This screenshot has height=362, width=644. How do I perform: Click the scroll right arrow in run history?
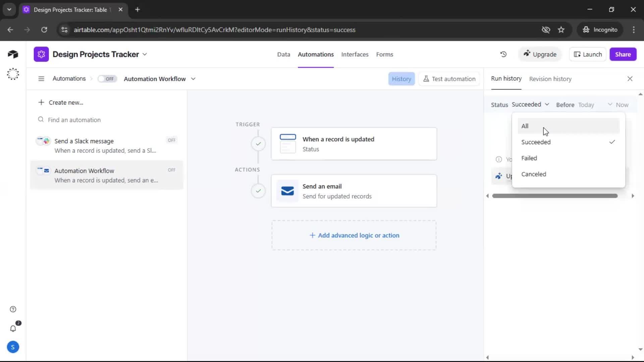(633, 196)
